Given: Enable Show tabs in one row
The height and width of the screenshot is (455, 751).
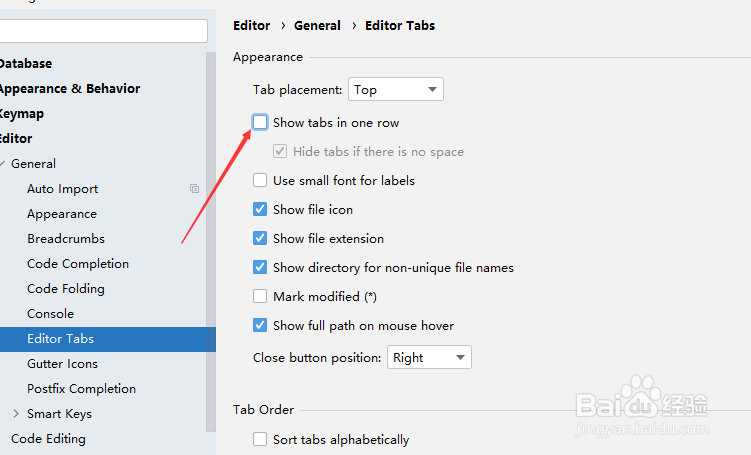Looking at the screenshot, I should point(260,123).
